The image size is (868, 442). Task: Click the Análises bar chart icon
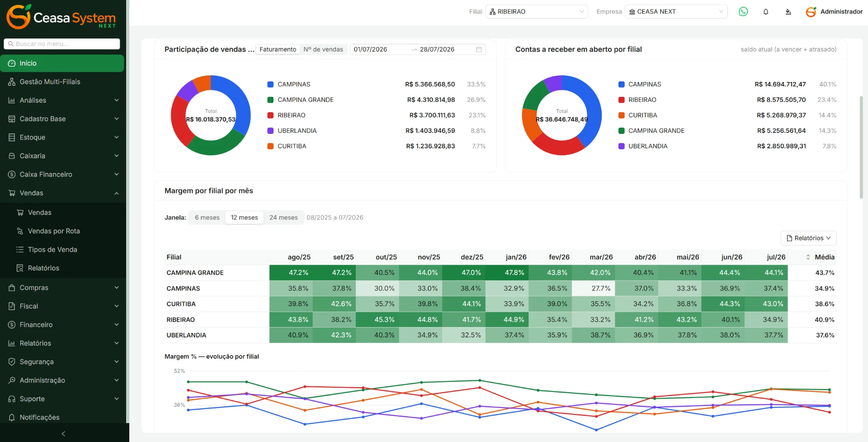pyautogui.click(x=12, y=100)
